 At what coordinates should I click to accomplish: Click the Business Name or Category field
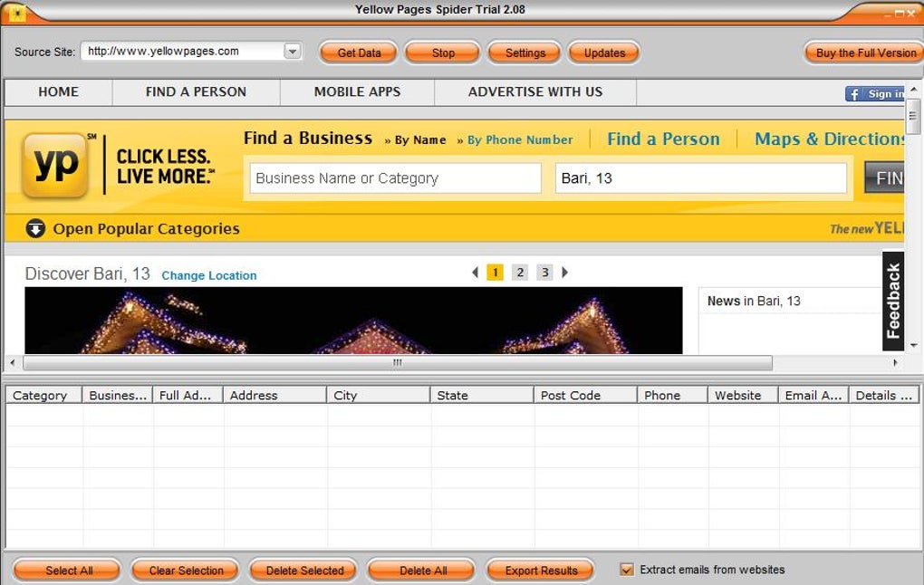[x=395, y=178]
